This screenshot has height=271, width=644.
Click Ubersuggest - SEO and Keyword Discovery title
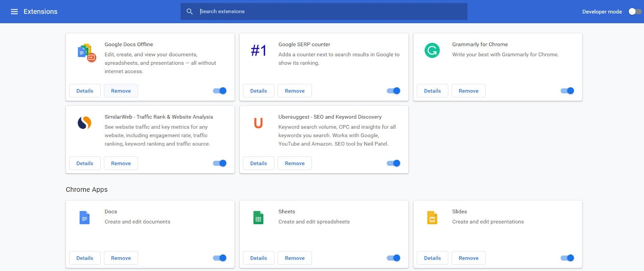pyautogui.click(x=330, y=117)
